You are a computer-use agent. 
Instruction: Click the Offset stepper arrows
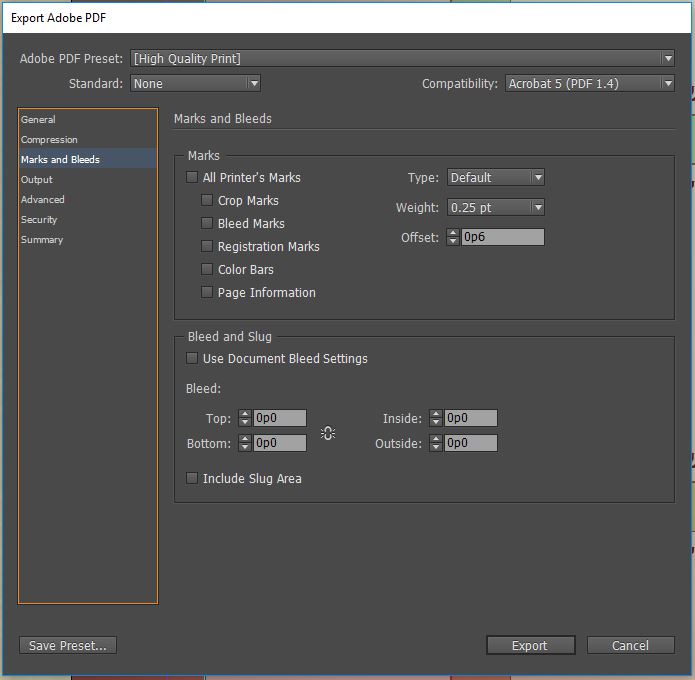pyautogui.click(x=453, y=238)
